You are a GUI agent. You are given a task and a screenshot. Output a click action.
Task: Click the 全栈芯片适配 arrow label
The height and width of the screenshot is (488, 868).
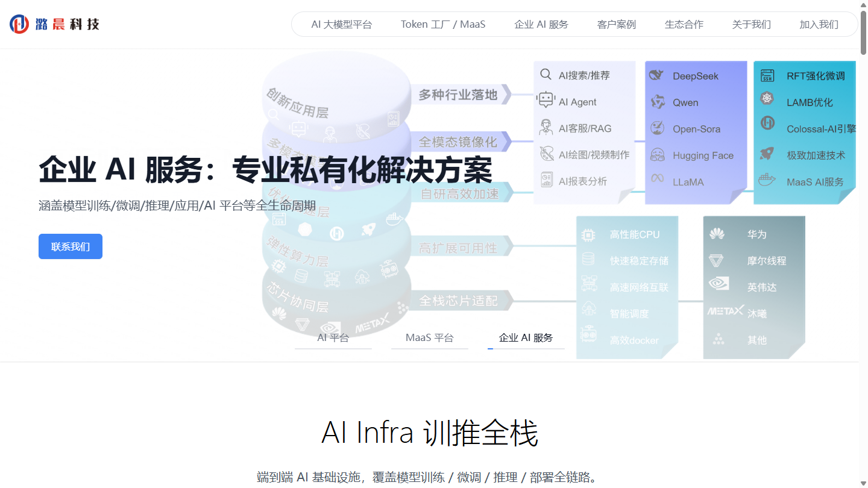462,300
